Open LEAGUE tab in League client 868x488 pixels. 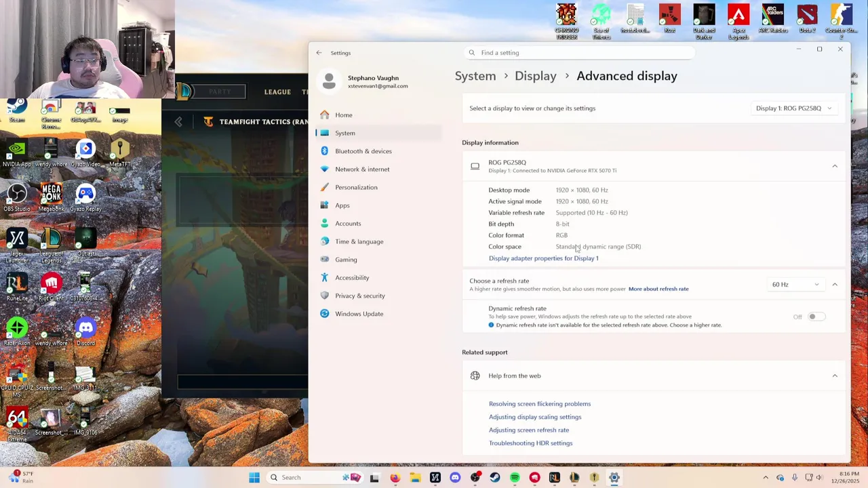pyautogui.click(x=277, y=91)
